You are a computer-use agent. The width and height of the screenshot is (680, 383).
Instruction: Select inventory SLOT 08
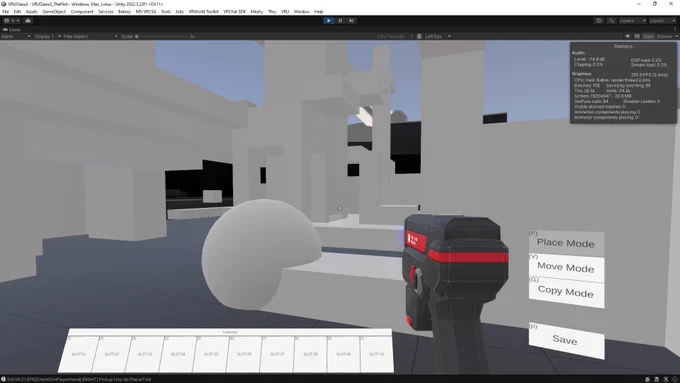[311, 354]
